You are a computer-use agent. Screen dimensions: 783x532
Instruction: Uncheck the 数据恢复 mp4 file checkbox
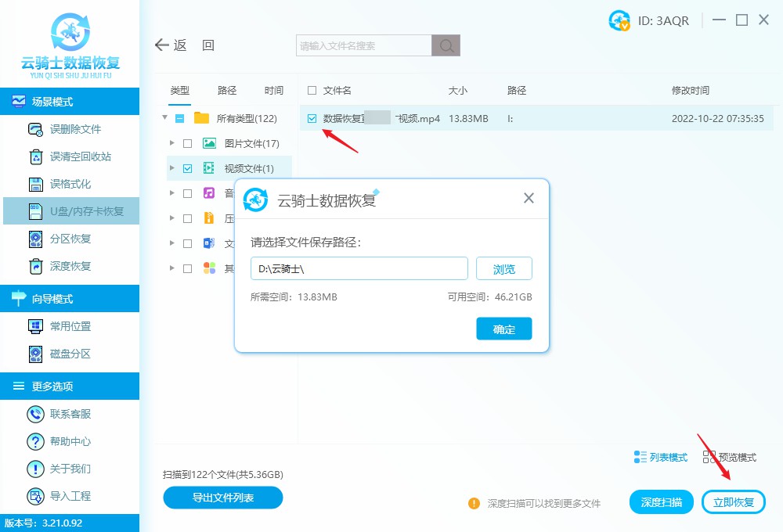point(312,119)
